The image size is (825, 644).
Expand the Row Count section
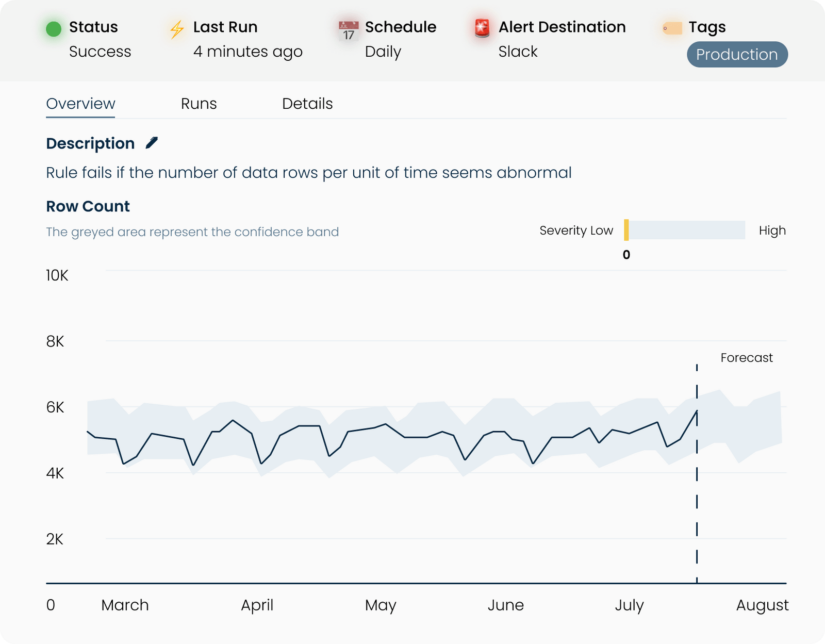[88, 206]
